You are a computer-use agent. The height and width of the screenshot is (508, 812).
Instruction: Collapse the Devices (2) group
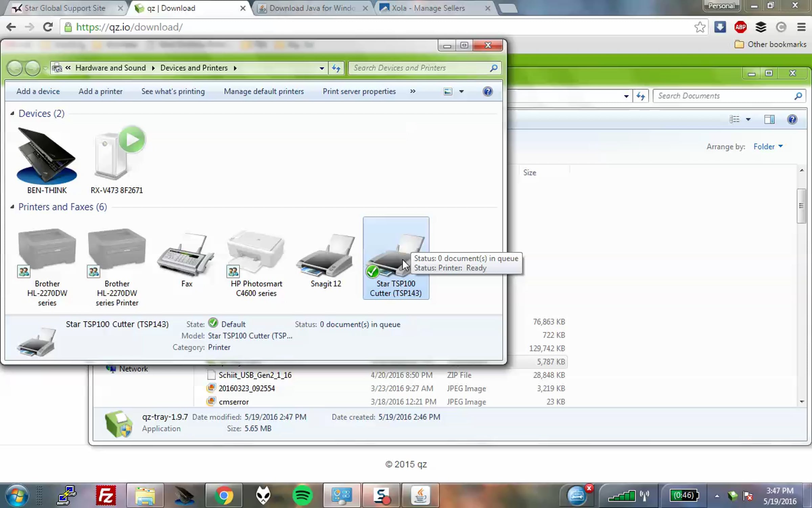[x=12, y=113]
